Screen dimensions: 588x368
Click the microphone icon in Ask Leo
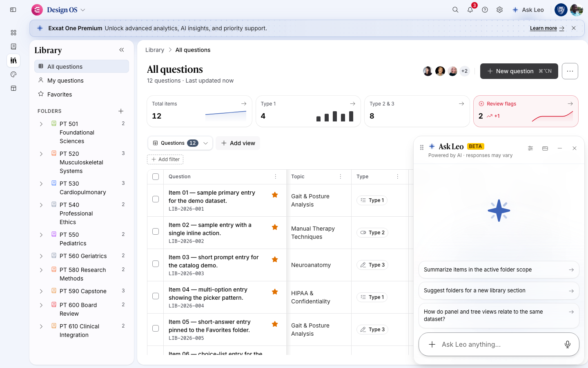click(568, 344)
